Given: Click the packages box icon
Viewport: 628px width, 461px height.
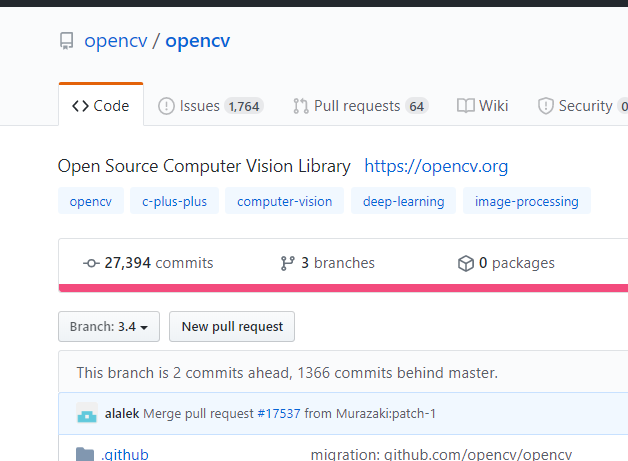Looking at the screenshot, I should pyautogui.click(x=465, y=263).
